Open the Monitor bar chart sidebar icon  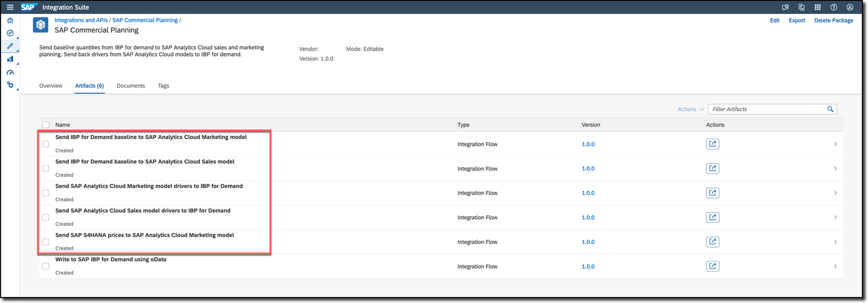10,59
